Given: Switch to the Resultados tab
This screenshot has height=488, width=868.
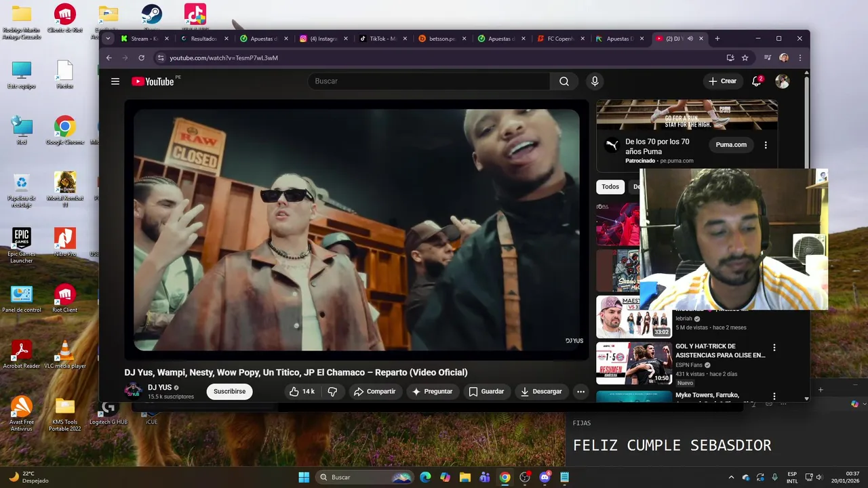Looking at the screenshot, I should coord(204,39).
